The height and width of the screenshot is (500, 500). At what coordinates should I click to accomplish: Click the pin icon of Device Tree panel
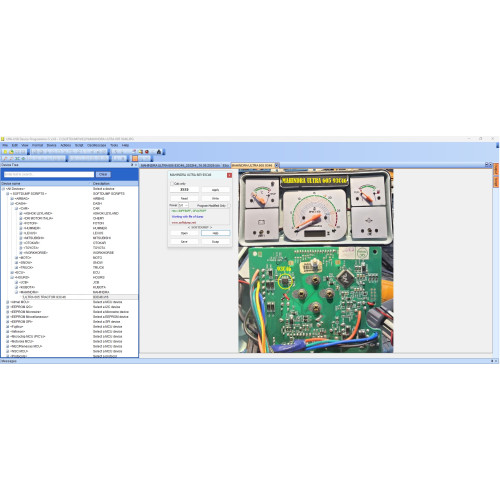click(x=132, y=165)
